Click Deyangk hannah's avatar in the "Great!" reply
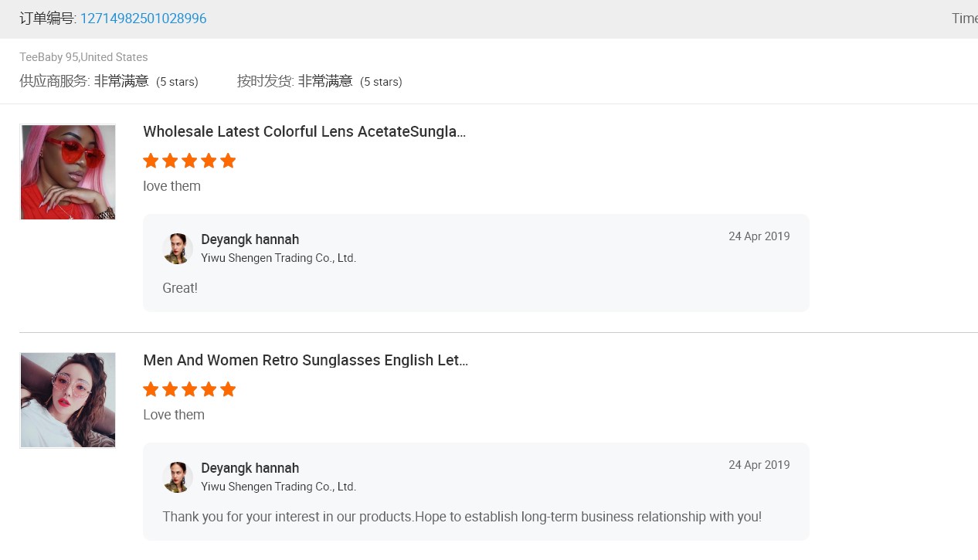The image size is (978, 560). coord(177,249)
